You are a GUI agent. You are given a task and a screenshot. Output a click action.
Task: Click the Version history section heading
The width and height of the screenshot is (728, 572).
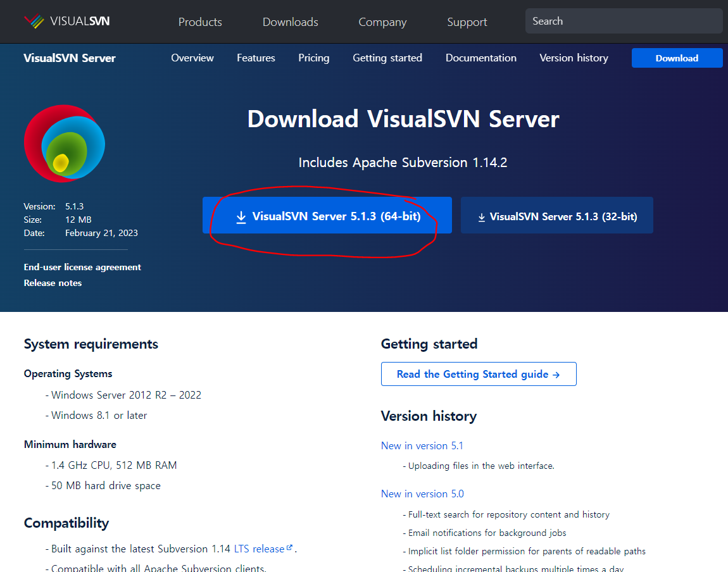(429, 416)
